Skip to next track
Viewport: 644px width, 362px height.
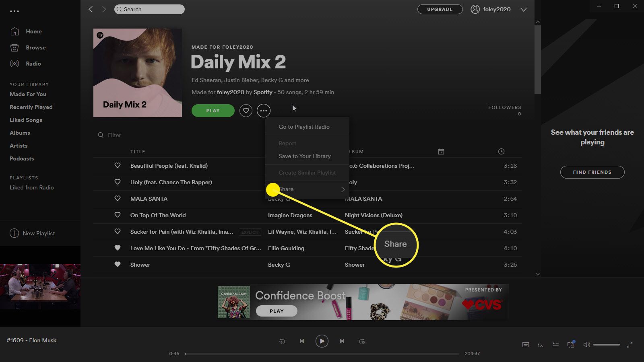(x=342, y=341)
